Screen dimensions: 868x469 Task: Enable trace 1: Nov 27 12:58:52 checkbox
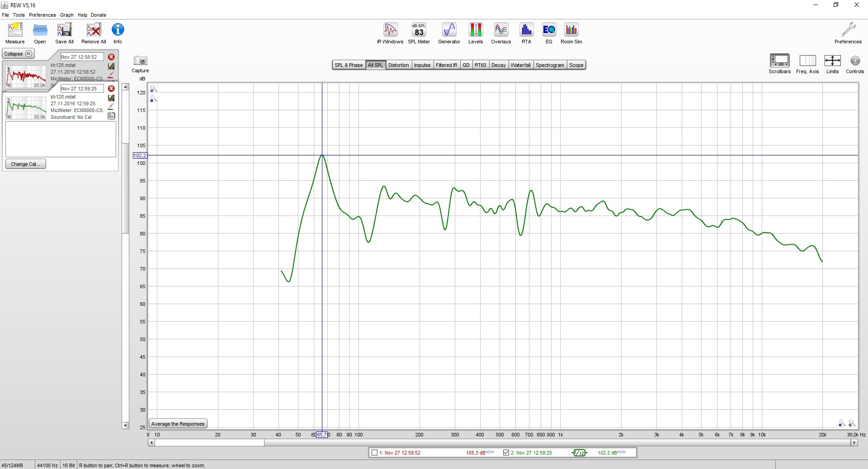[x=374, y=452]
